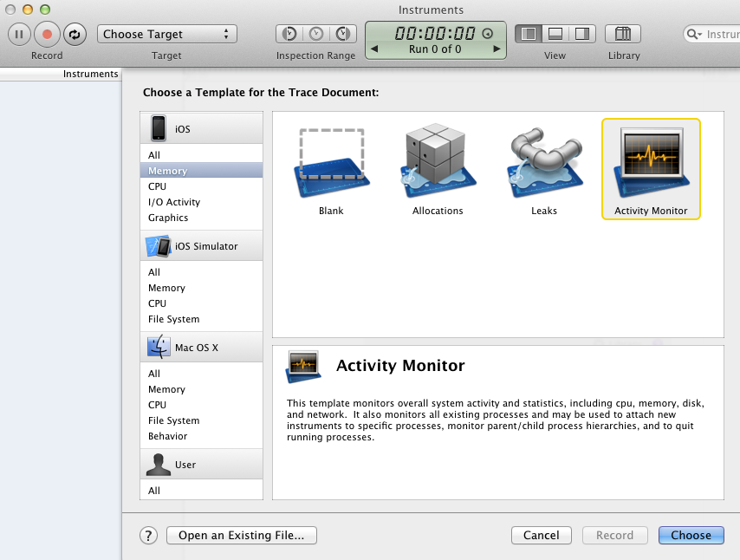Select CPU under iOS Simulator

tap(202, 303)
